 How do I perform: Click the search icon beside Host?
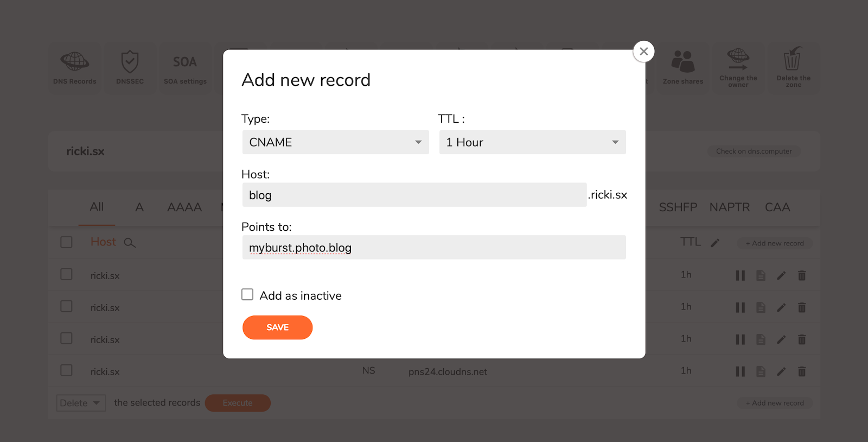[x=129, y=243]
